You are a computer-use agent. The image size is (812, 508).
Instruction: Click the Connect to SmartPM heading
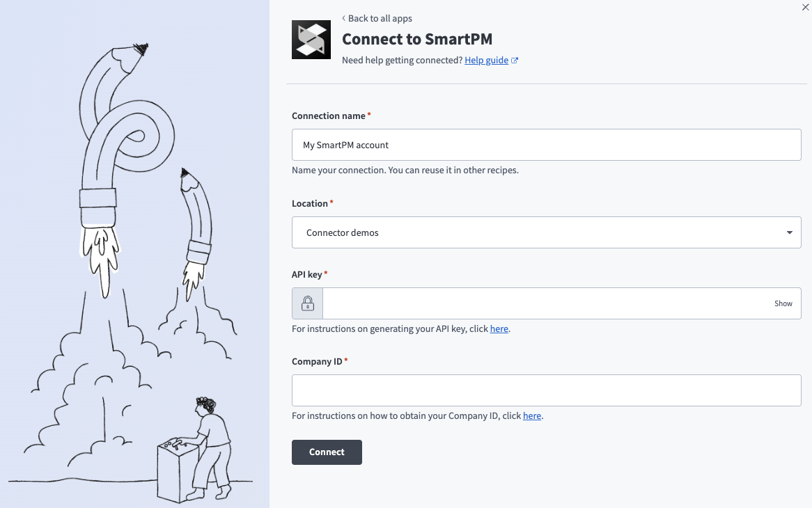pyautogui.click(x=417, y=39)
